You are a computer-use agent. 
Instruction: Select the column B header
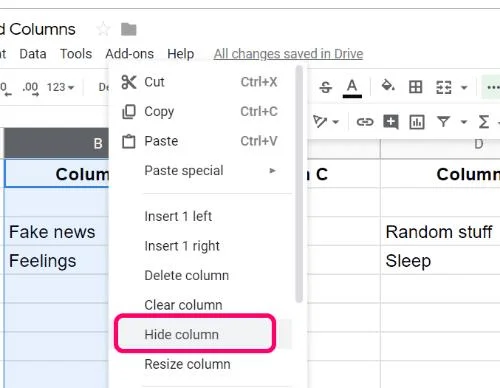[x=56, y=143]
